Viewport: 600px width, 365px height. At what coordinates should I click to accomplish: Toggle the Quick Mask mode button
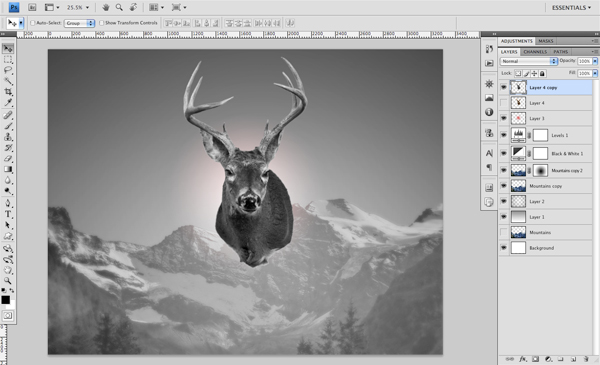click(8, 316)
